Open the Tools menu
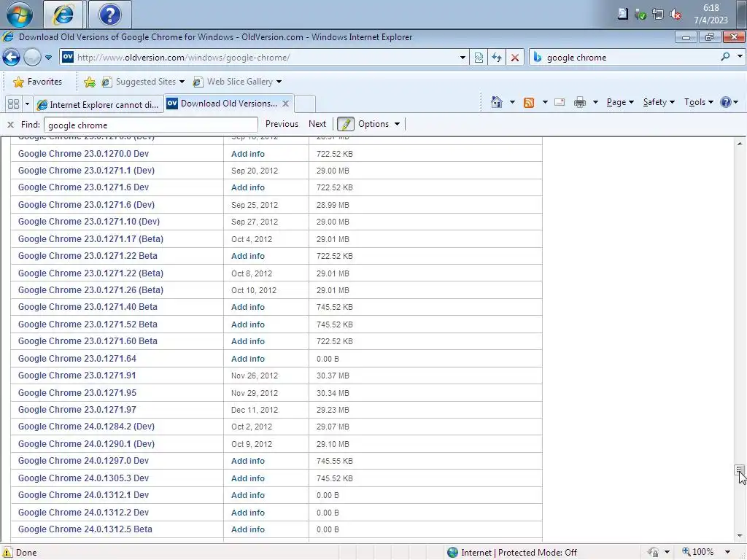Image resolution: width=747 pixels, height=560 pixels. [x=698, y=102]
